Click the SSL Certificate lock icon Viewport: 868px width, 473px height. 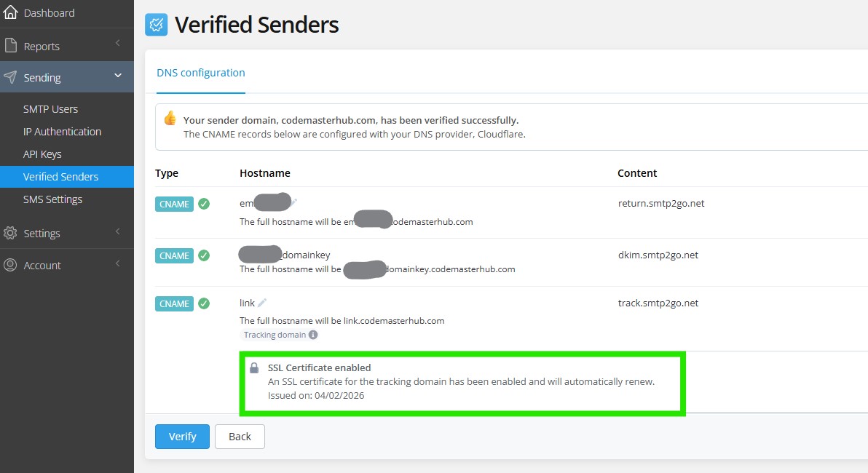pos(254,368)
